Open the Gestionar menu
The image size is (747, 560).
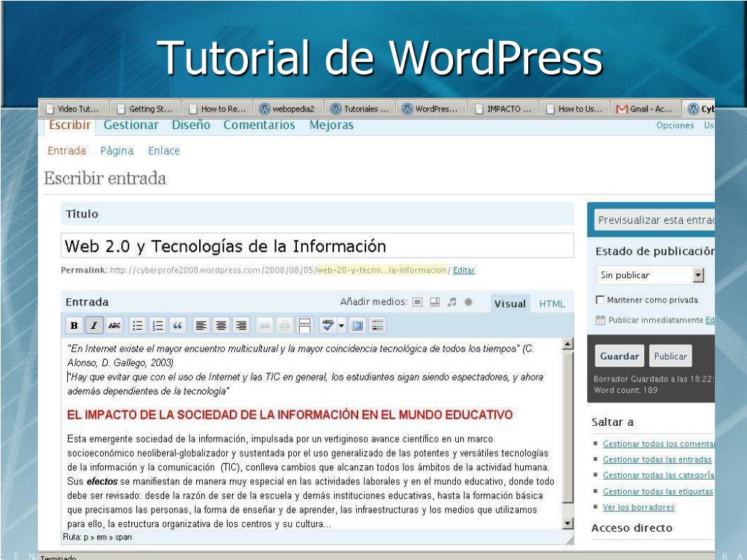(x=131, y=125)
